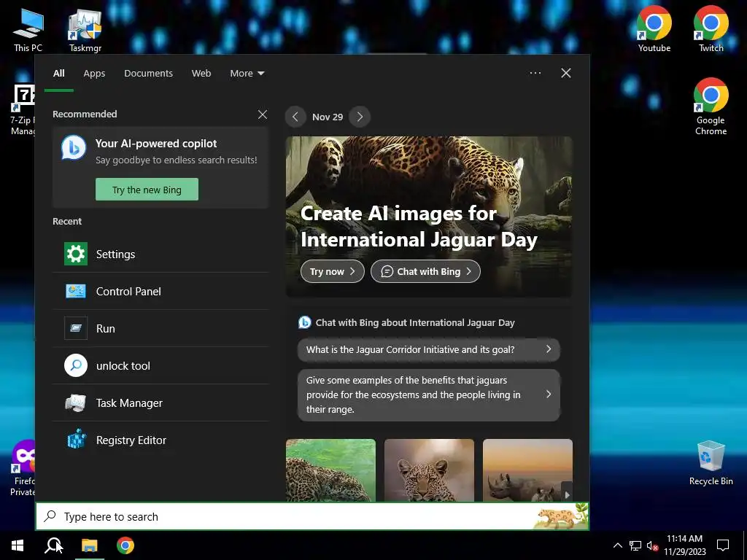Expand the More dropdown
This screenshot has width=747, height=560.
tap(247, 74)
